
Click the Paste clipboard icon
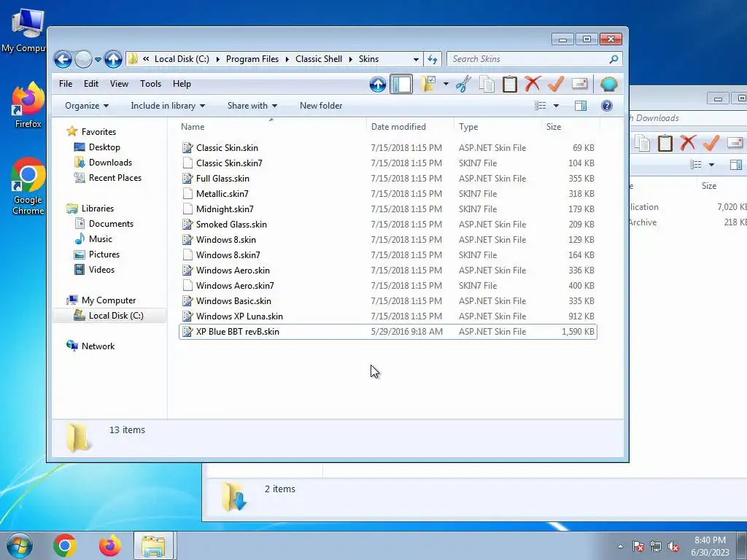point(510,85)
